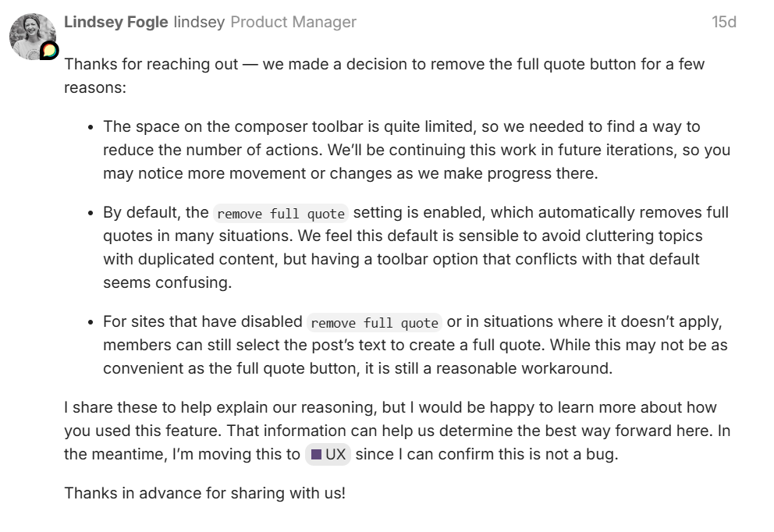
Task: Open the Lindsey Fogle profile name link
Action: tap(115, 22)
